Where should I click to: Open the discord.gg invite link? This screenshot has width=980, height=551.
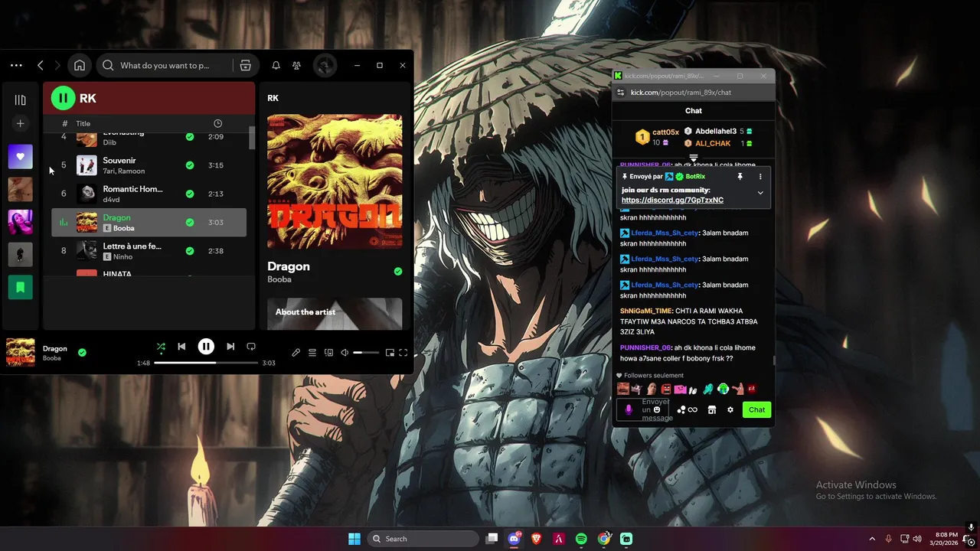(x=672, y=201)
